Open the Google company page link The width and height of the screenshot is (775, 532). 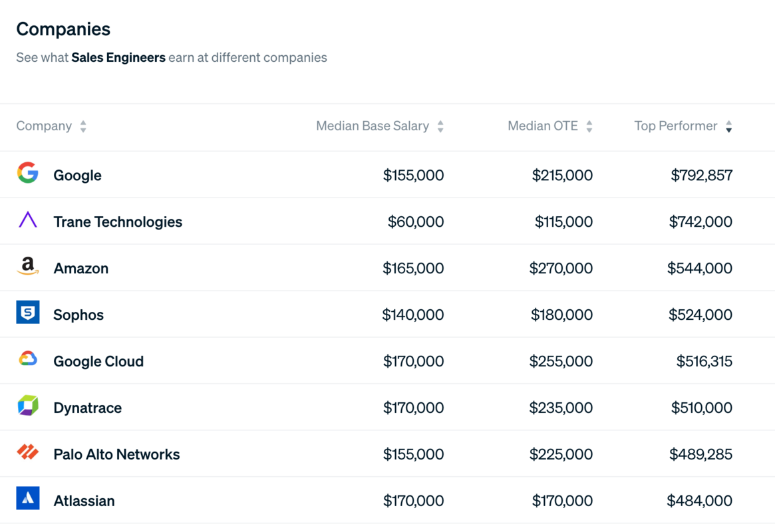[x=77, y=175]
